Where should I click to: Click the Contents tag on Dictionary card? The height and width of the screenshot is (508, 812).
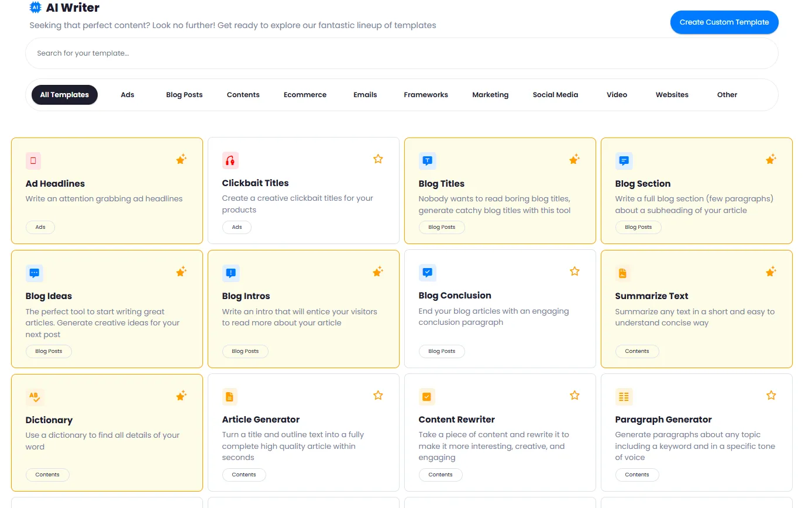coord(47,475)
